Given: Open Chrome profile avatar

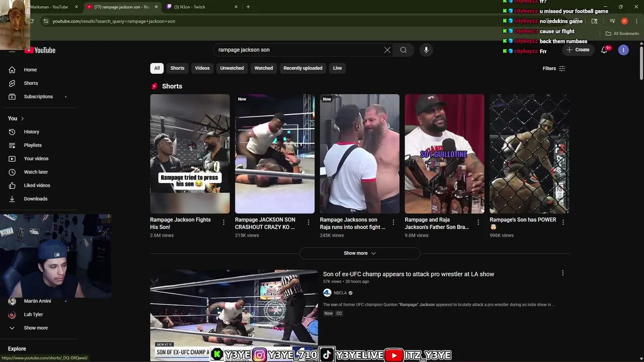Looking at the screenshot, I should (624, 21).
